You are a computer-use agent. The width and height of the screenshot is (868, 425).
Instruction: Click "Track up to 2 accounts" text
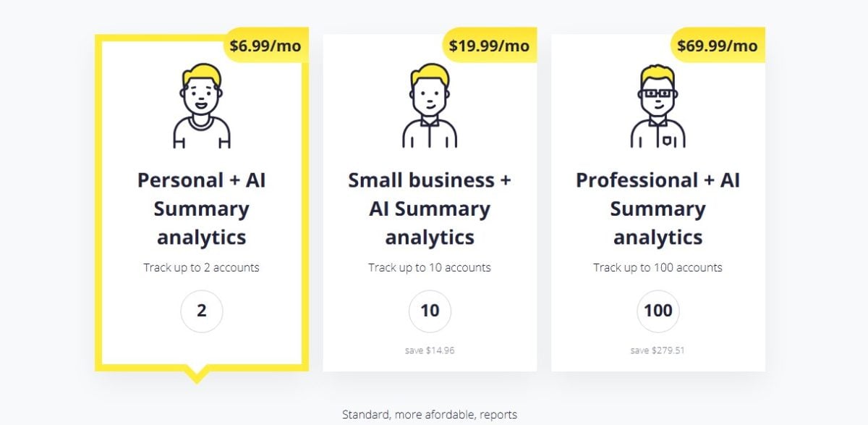[201, 268]
